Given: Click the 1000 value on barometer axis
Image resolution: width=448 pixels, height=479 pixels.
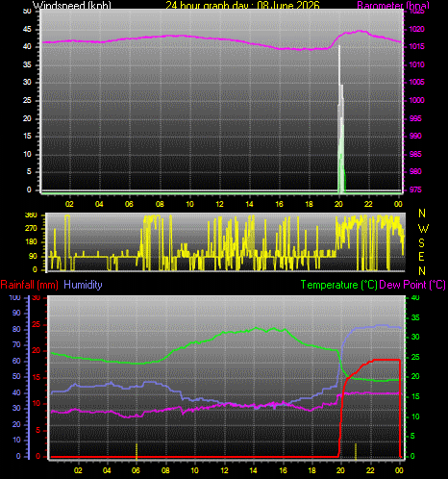Looking at the screenshot, I should (416, 100).
